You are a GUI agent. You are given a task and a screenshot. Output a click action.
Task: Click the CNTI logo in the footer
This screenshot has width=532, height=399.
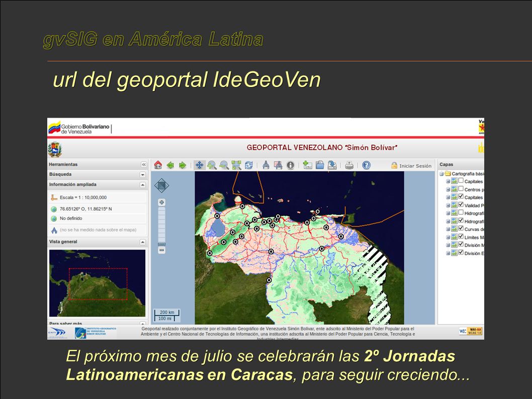click(x=57, y=332)
